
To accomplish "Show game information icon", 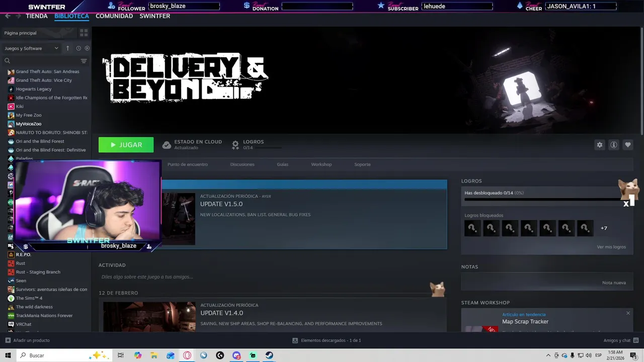I will pos(613,145).
